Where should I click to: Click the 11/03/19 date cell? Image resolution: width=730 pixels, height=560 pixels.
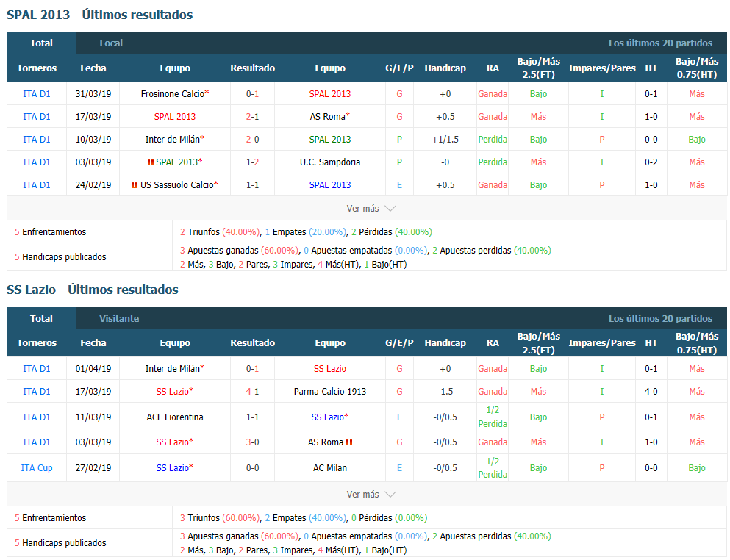coord(93,417)
